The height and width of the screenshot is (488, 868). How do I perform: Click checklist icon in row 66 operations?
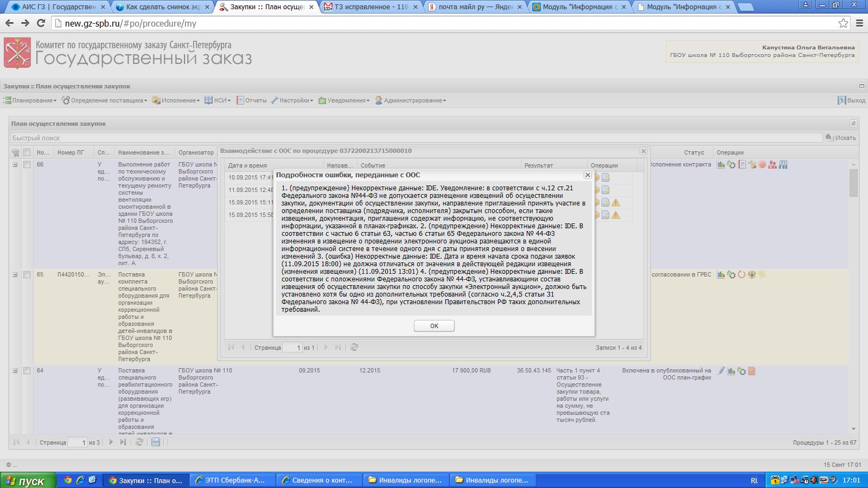pyautogui.click(x=752, y=165)
